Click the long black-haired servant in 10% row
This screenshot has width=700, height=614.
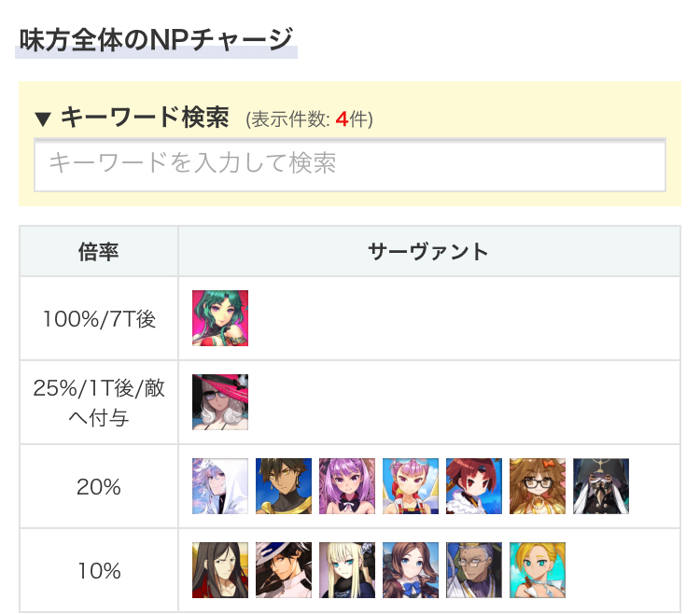pyautogui.click(x=220, y=570)
